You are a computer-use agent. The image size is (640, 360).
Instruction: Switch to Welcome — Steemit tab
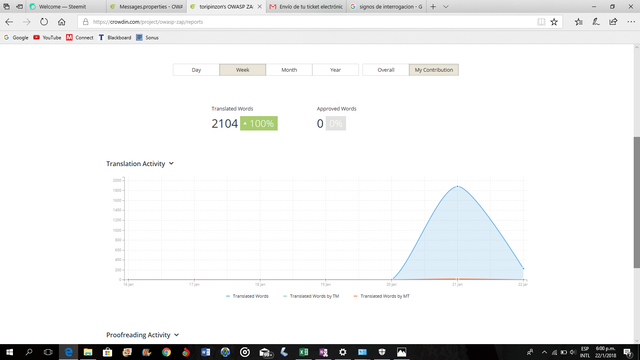[67, 7]
